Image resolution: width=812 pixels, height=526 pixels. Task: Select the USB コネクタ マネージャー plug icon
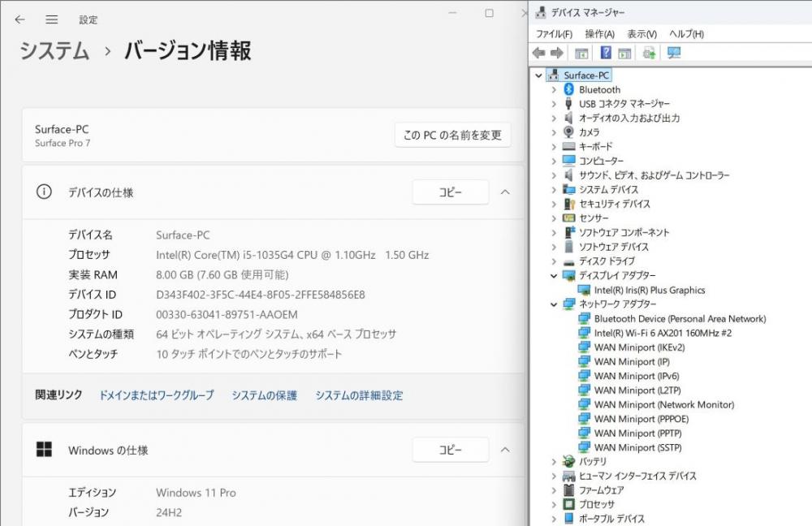[x=568, y=104]
